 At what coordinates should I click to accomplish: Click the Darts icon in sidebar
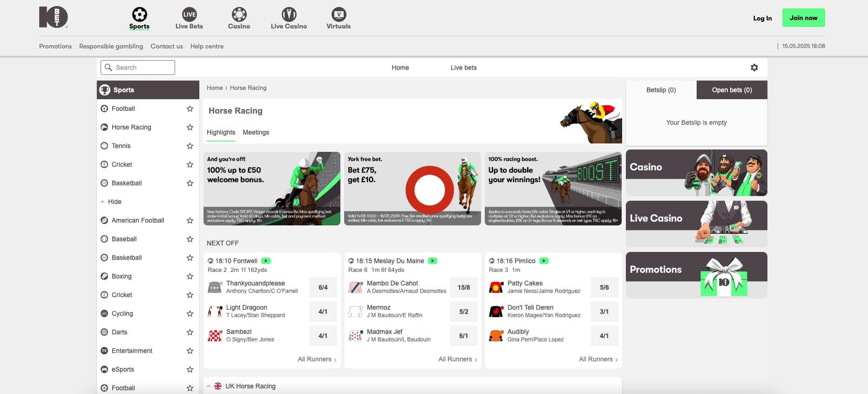coord(104,332)
